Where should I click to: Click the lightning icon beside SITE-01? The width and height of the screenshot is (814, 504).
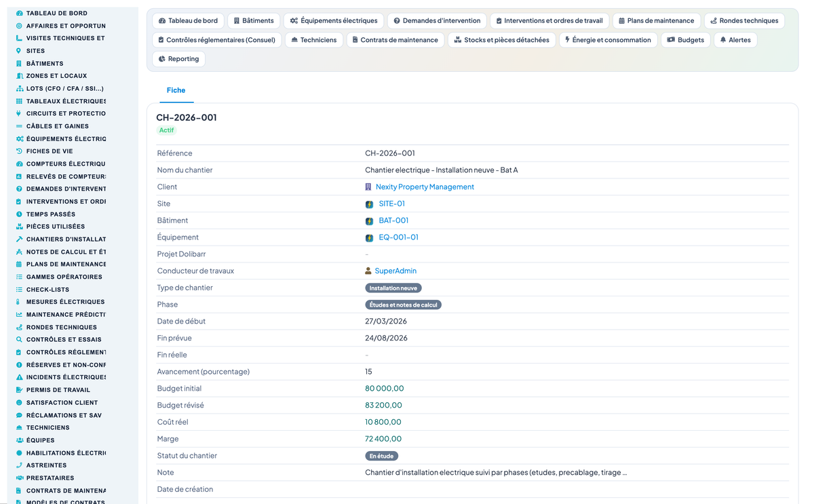tap(369, 204)
